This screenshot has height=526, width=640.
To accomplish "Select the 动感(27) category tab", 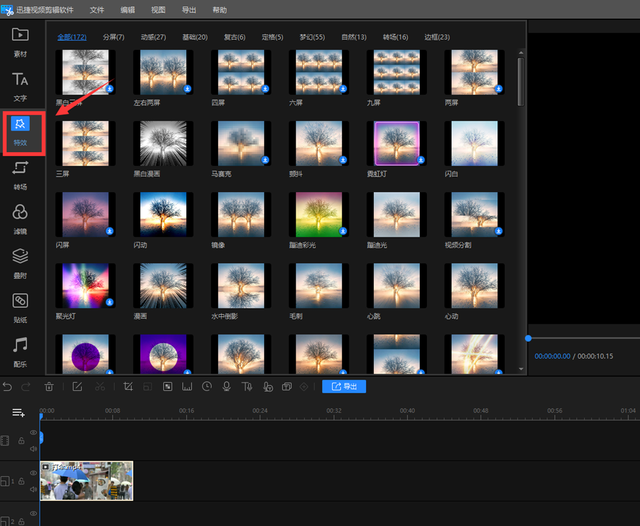I will [x=153, y=37].
